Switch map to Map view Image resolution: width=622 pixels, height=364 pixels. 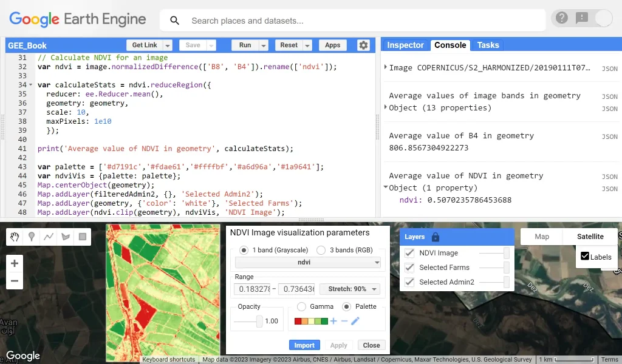tap(541, 237)
